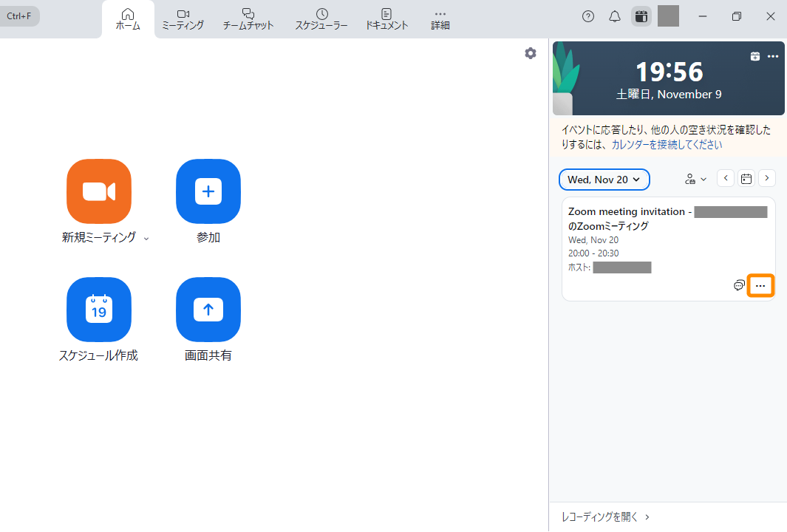
Task: Click the 画面共有 label text
Action: coord(208,356)
